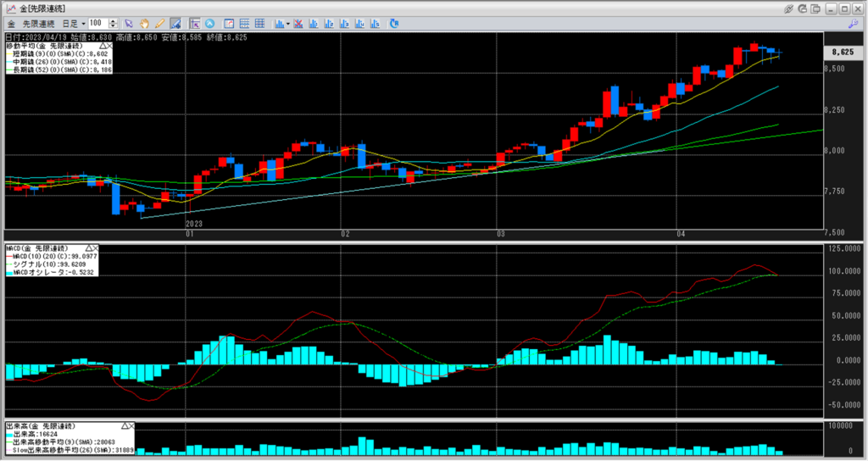Click the 金 symbol menu item
Screen dimensions: 868x461
click(10, 23)
